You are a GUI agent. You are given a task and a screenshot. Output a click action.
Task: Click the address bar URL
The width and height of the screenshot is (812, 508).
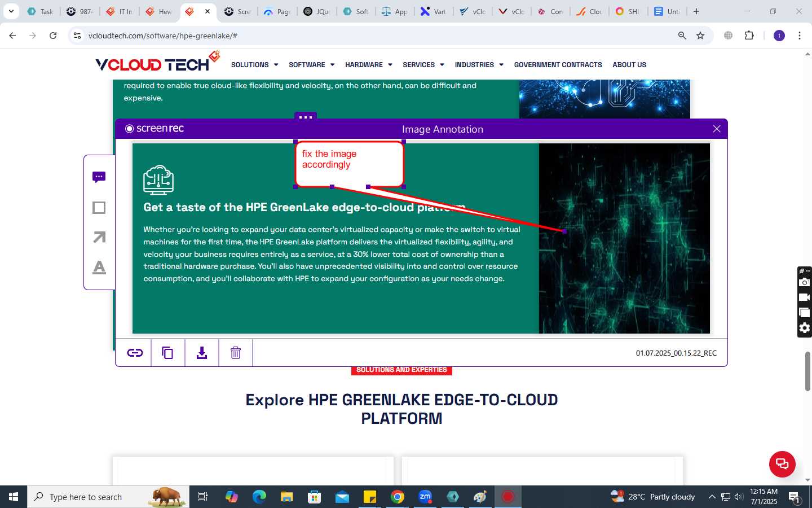(163, 36)
